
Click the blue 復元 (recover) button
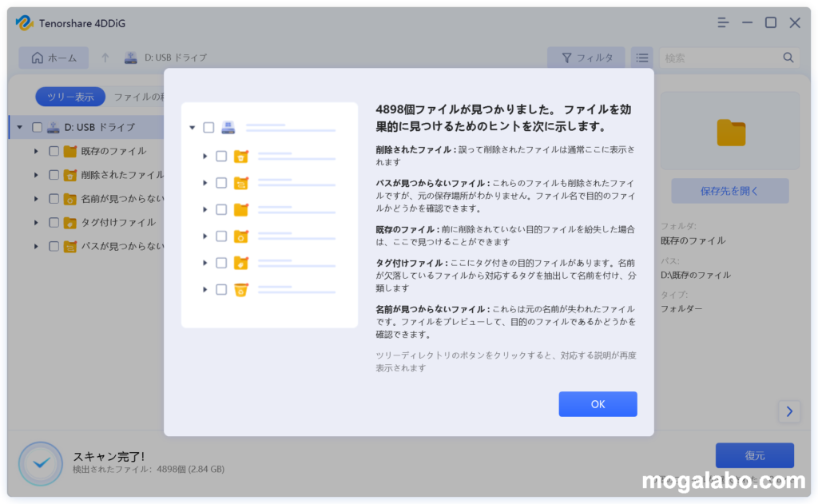click(x=754, y=455)
